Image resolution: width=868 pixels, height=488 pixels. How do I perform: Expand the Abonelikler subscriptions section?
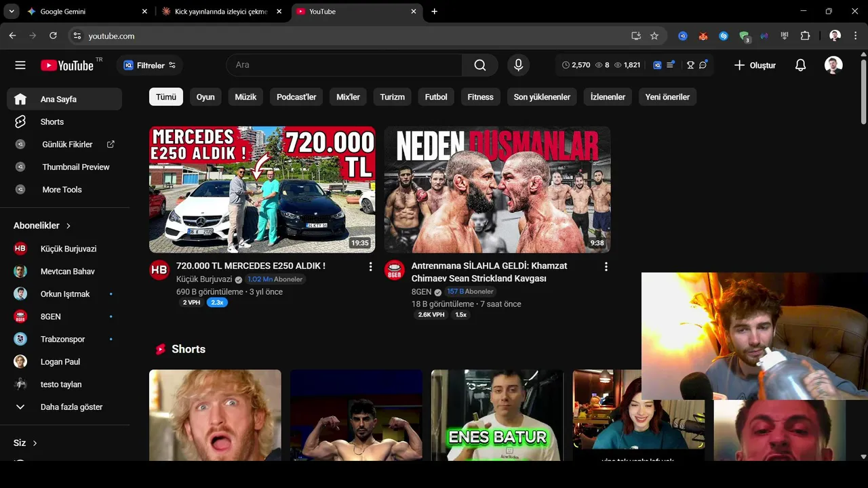[42, 226]
